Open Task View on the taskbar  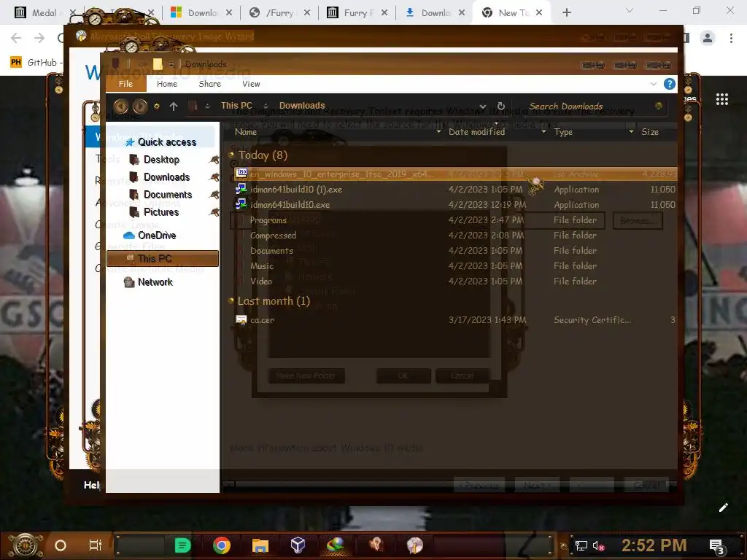96,545
